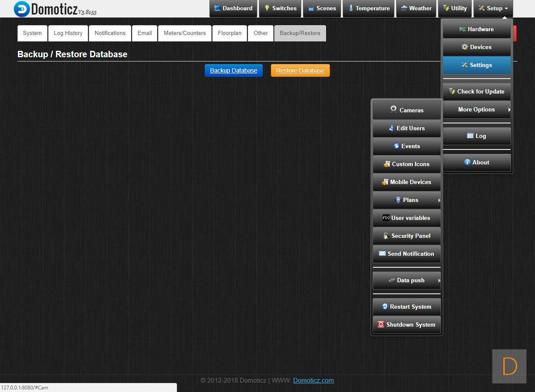Collapse the Setup dropdown menu
The image size is (535, 392).
coord(493,9)
